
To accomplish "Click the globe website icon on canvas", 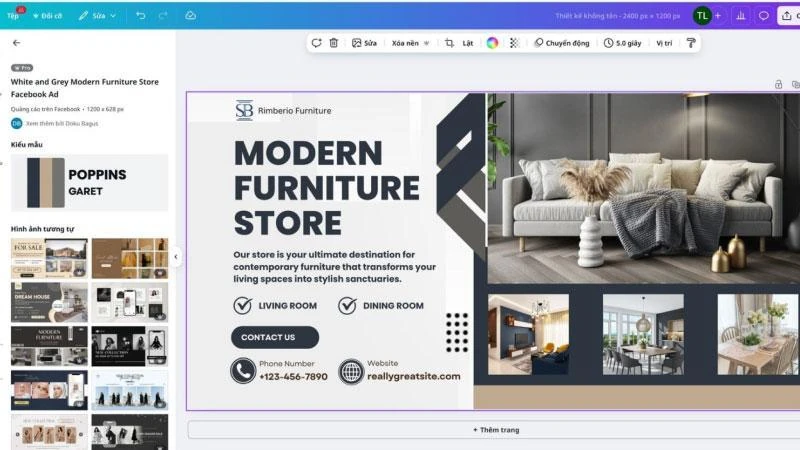I will pos(351,371).
